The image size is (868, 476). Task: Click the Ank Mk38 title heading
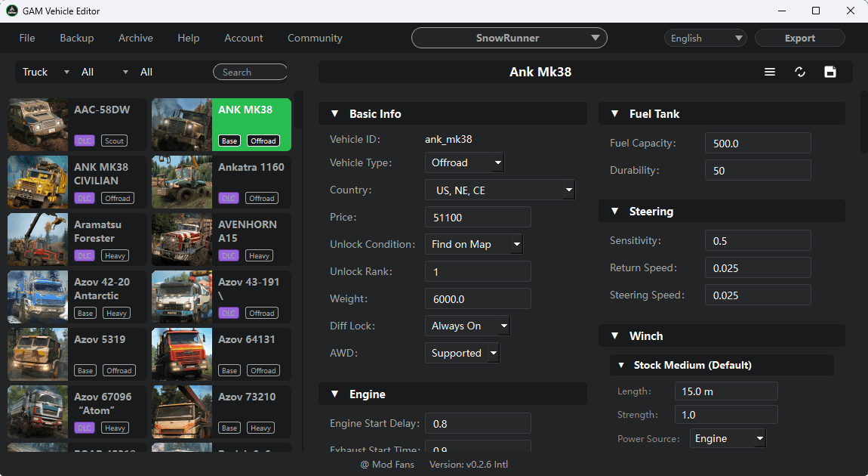click(540, 72)
